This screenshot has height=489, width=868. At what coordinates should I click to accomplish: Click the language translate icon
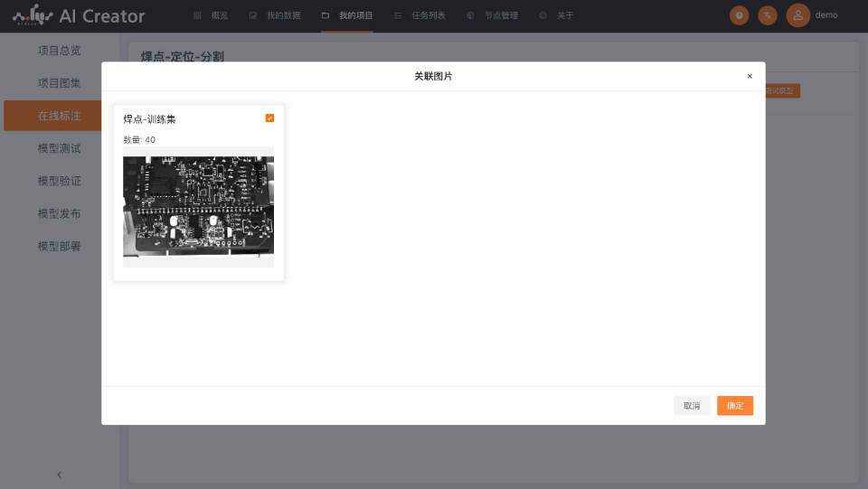[768, 15]
